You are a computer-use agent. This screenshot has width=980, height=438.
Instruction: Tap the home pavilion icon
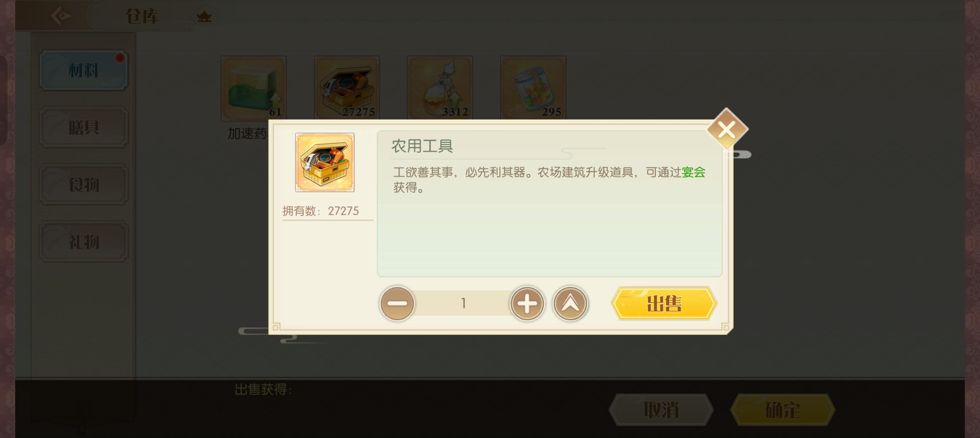coord(204,16)
